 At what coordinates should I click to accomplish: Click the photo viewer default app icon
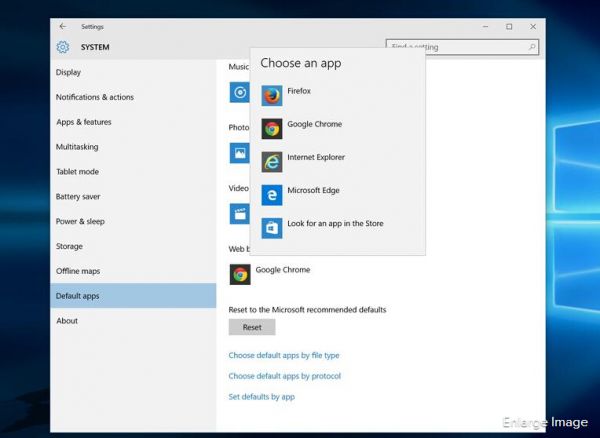click(x=239, y=152)
